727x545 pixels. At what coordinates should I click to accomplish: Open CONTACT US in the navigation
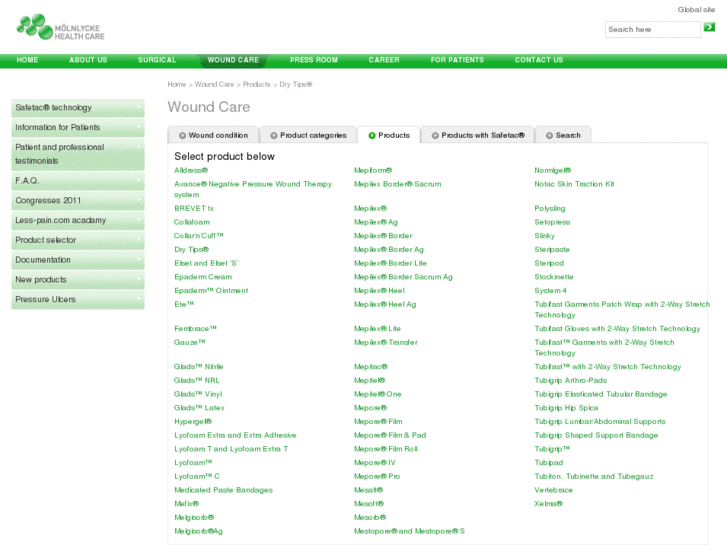[x=539, y=60]
